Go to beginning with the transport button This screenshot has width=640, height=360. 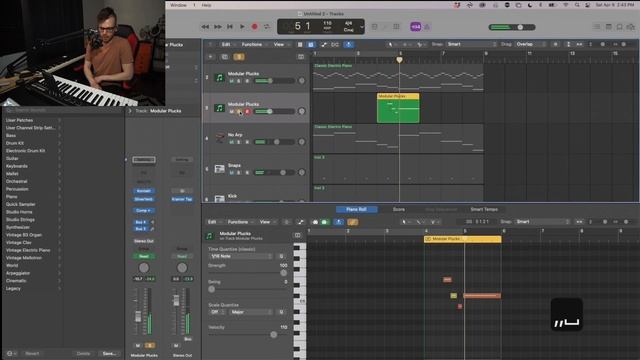pyautogui.click(x=230, y=27)
